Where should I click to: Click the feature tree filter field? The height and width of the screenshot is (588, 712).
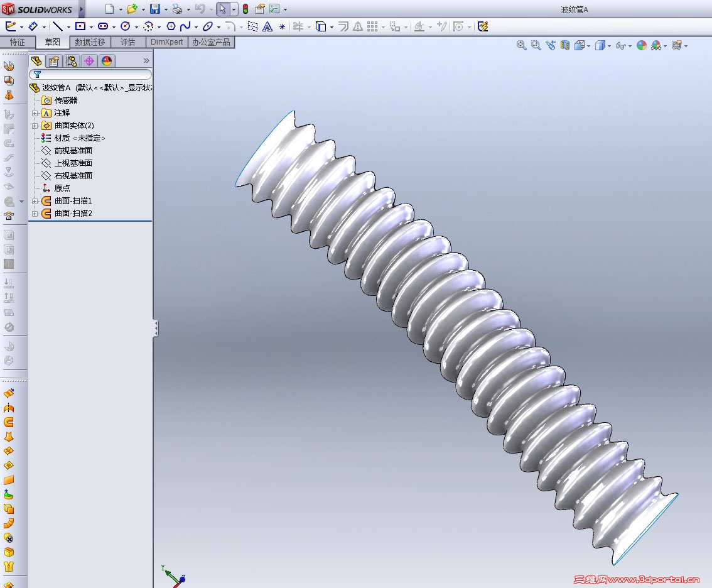coord(90,74)
